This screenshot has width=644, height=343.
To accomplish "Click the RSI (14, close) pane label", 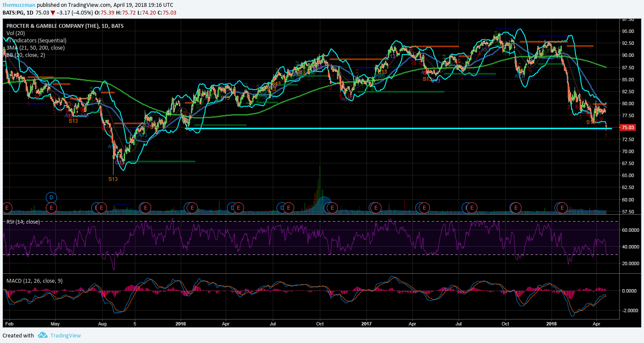I will pos(23,222).
